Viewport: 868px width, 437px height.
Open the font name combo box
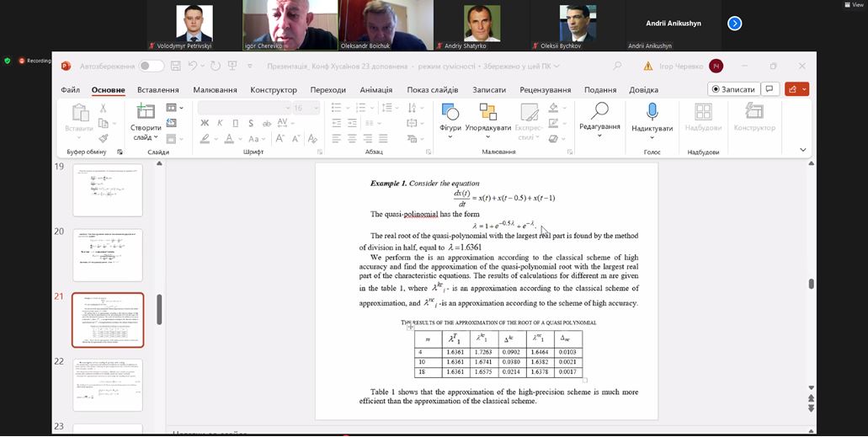pos(244,108)
